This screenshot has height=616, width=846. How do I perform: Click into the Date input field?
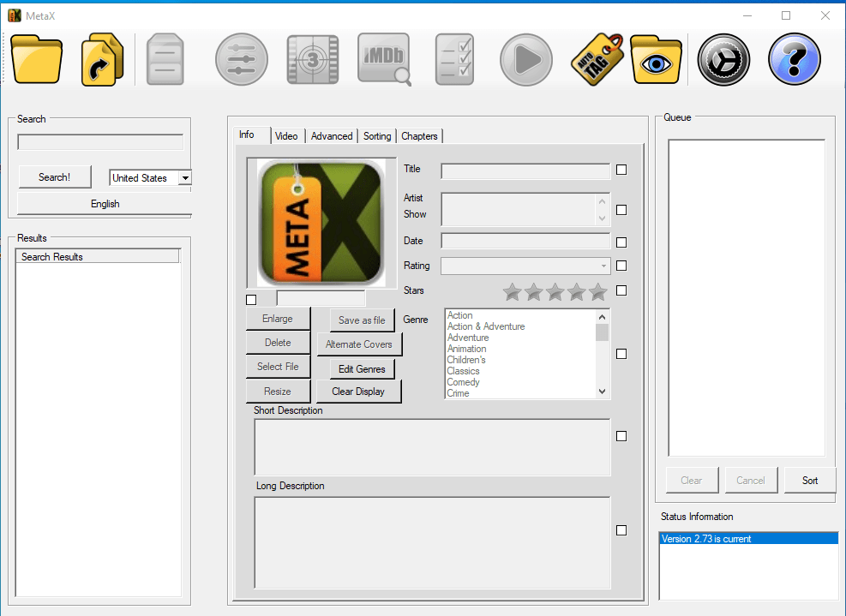pyautogui.click(x=525, y=241)
